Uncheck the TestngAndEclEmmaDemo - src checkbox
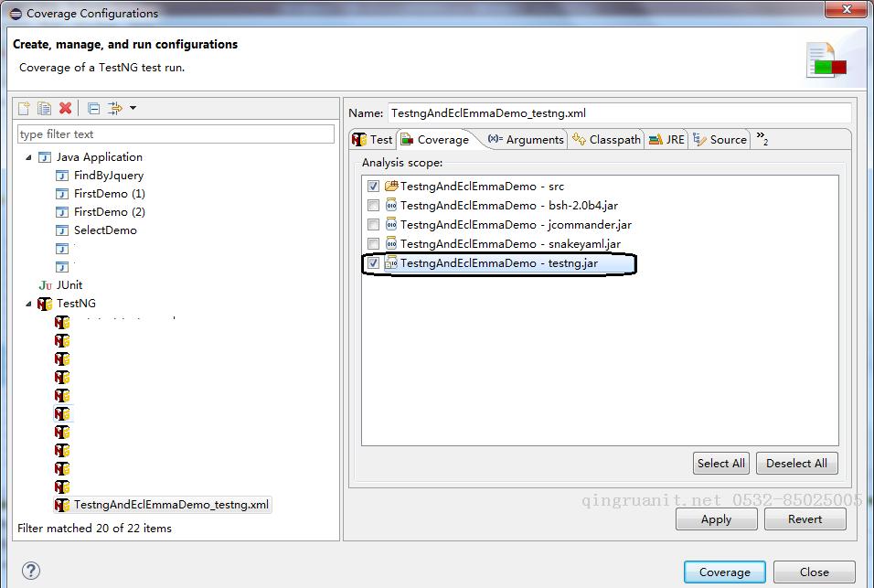 coord(373,187)
